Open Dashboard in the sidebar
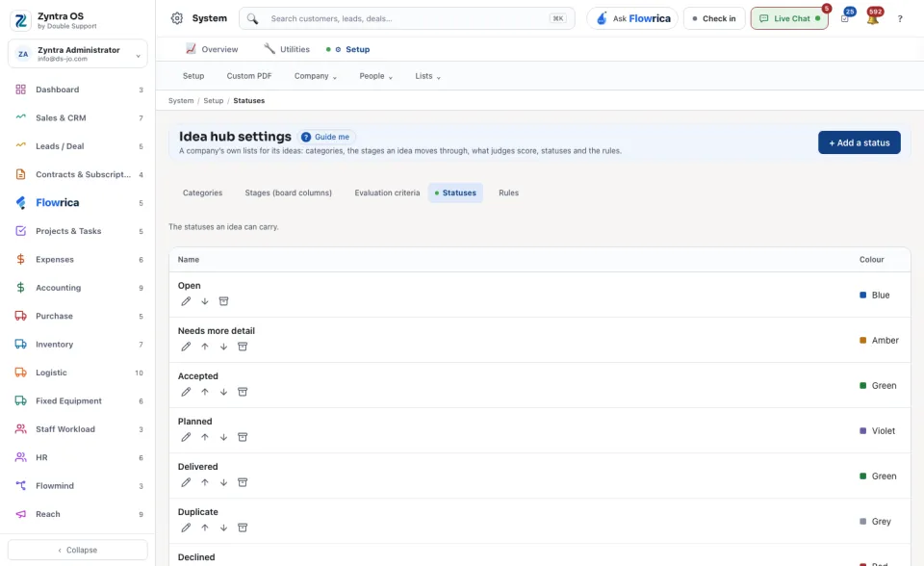This screenshot has width=924, height=566. [x=78, y=90]
